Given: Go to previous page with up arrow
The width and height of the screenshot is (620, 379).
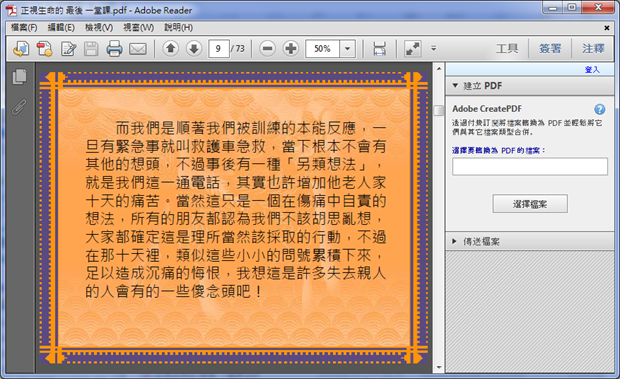Looking at the screenshot, I should (x=170, y=49).
